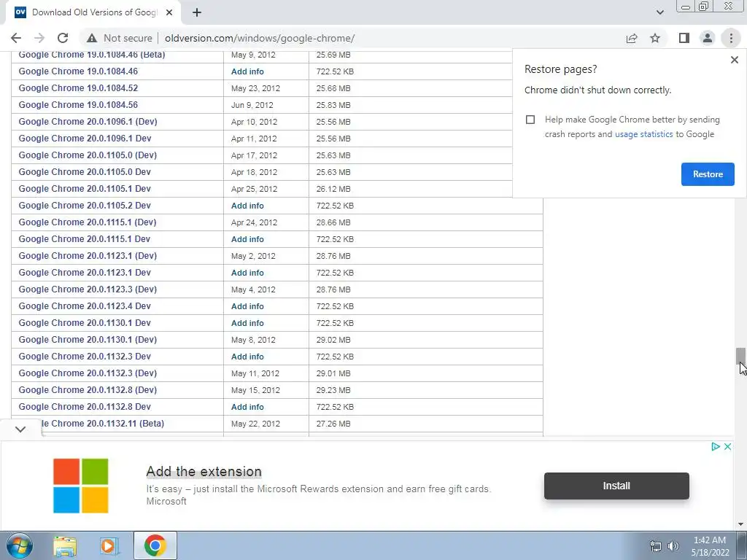Open Google Chrome 20.0.1132.11 (Beta) link
Viewport: 747px width, 560px height.
coord(102,424)
